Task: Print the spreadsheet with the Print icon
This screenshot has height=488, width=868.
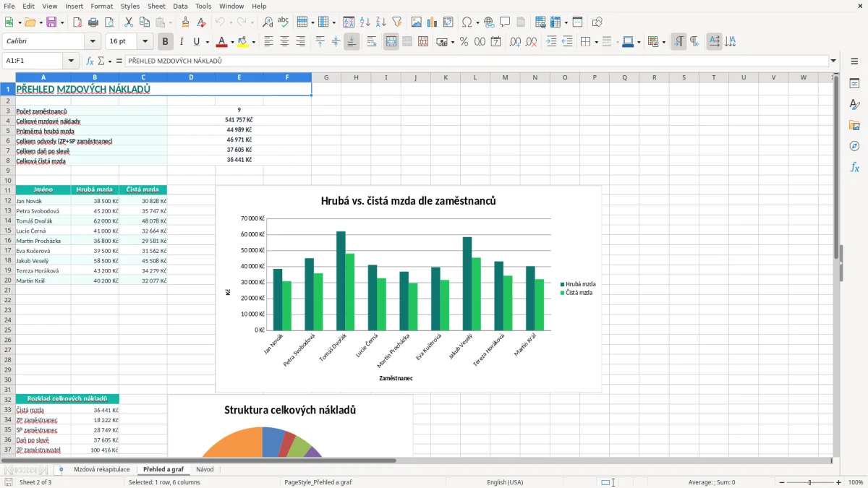Action: (93, 22)
